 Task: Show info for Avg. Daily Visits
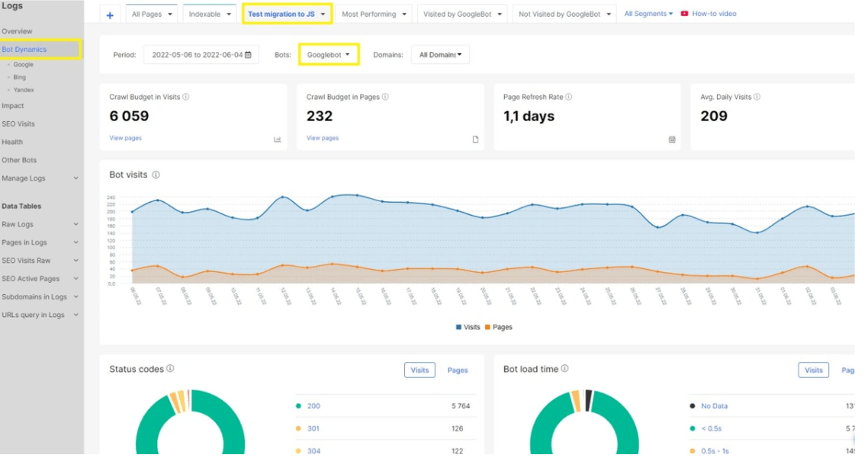(x=757, y=97)
